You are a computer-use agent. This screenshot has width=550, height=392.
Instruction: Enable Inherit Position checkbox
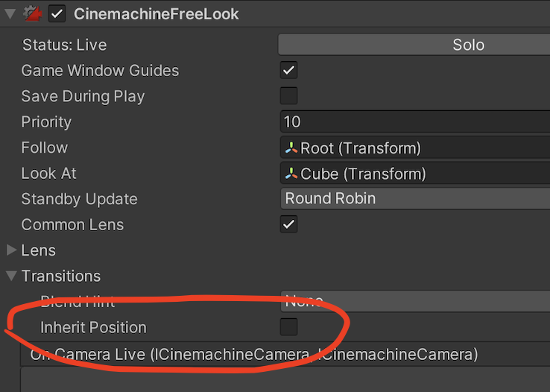tap(288, 327)
